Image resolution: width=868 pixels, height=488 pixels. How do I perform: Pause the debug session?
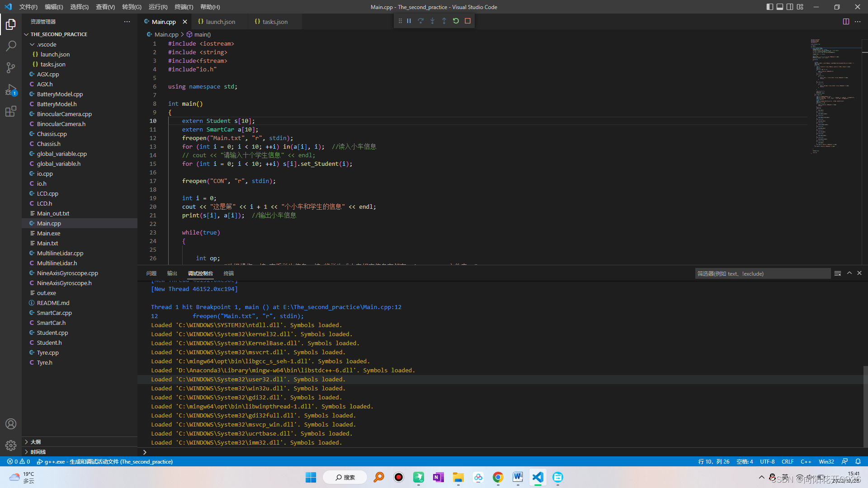pyautogui.click(x=409, y=21)
